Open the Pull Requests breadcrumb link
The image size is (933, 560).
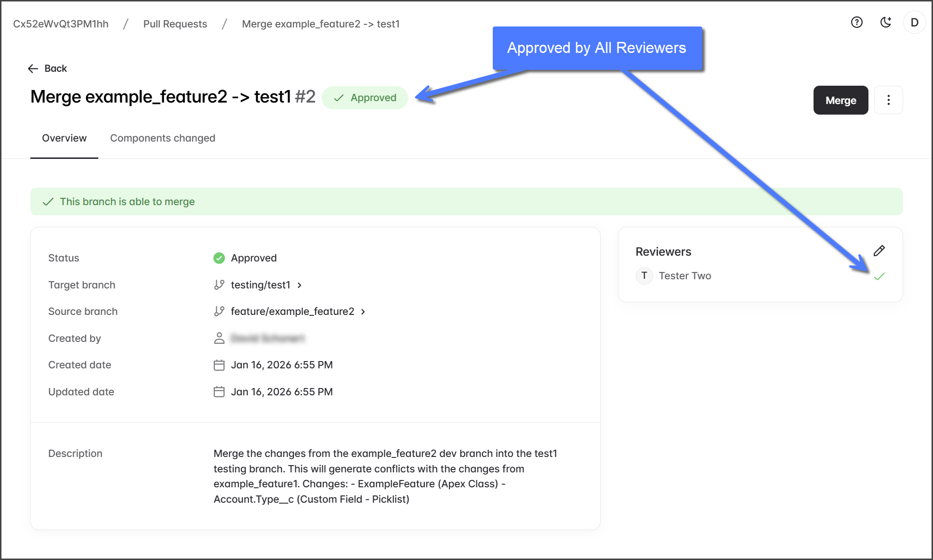pos(175,24)
